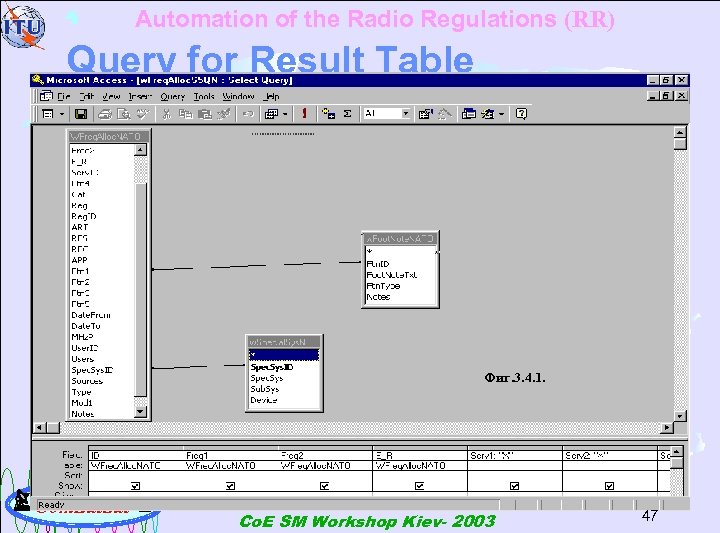Click the Query Type toolbar icon

tap(271, 113)
